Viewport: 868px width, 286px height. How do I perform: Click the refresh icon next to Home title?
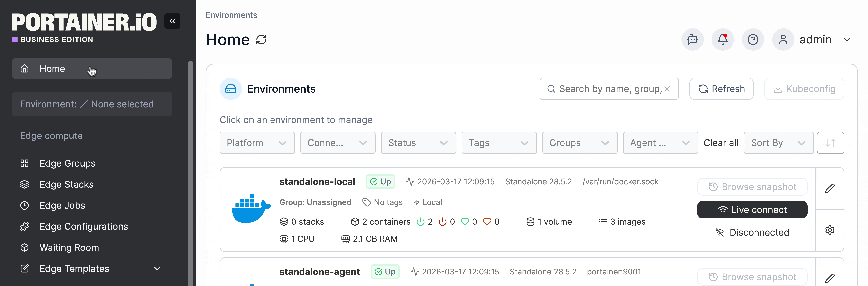261,39
